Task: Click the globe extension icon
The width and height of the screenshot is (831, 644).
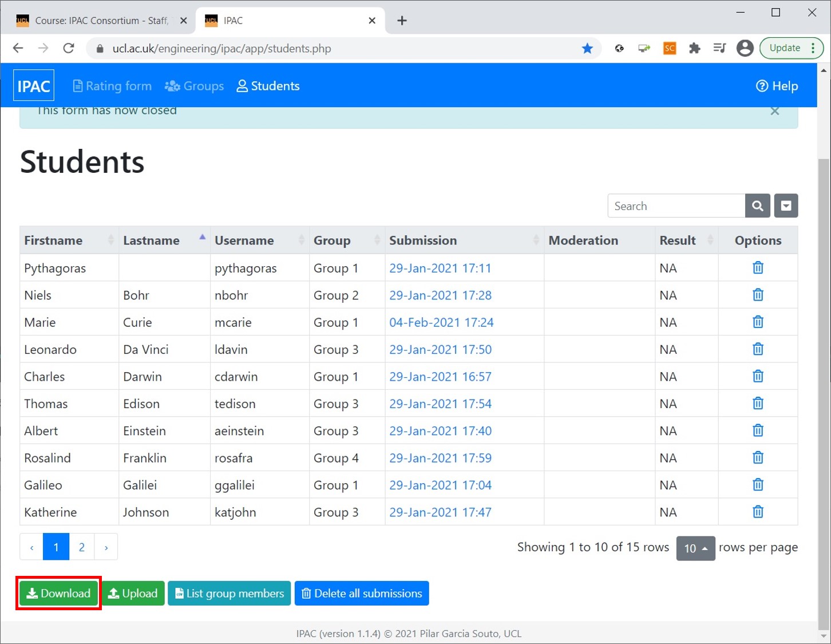Action: 619,49
